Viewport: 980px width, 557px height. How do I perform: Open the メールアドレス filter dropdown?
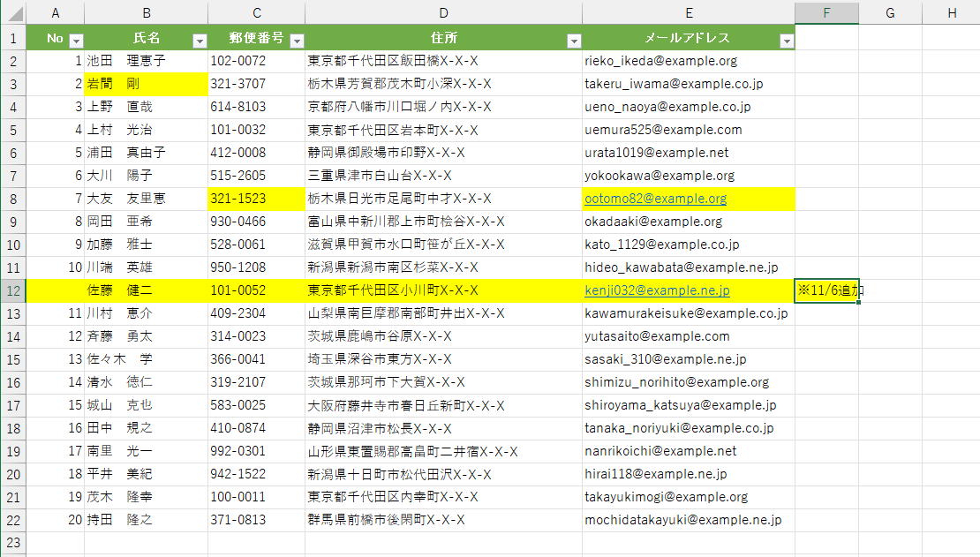[x=787, y=40]
